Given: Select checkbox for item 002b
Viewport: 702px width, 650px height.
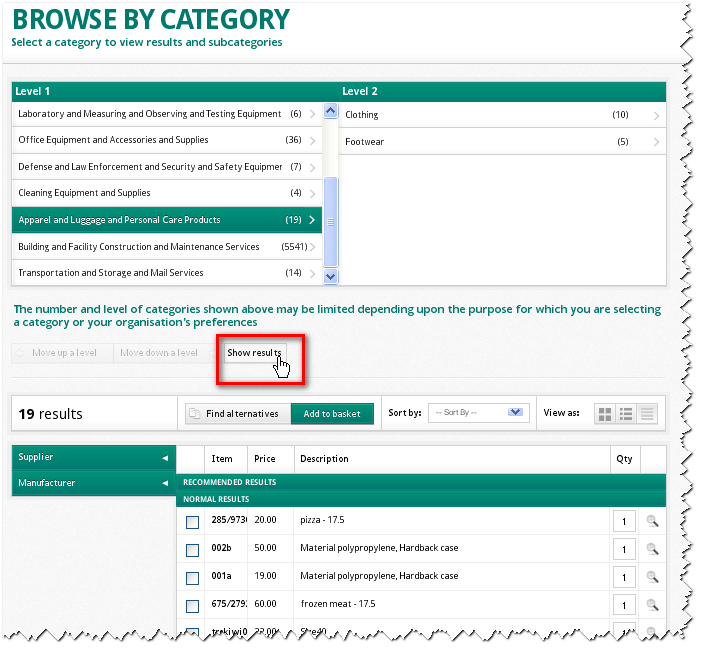Looking at the screenshot, I should (192, 550).
